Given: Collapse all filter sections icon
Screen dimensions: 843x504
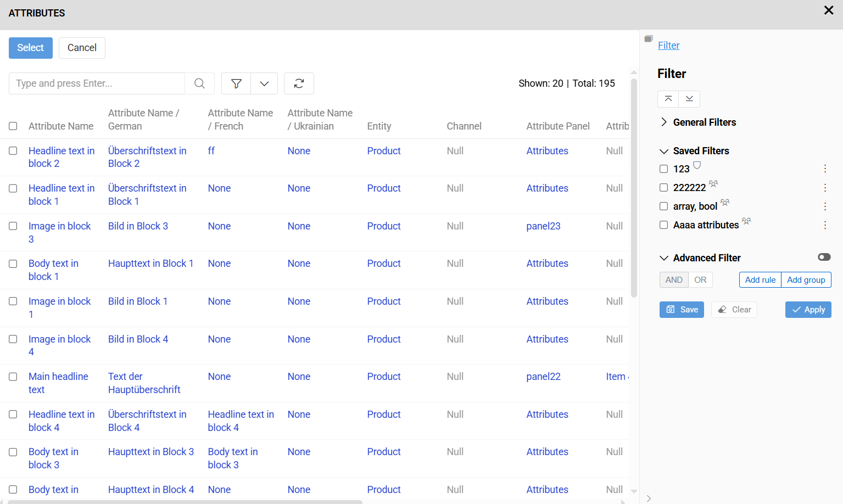Looking at the screenshot, I should [x=668, y=99].
